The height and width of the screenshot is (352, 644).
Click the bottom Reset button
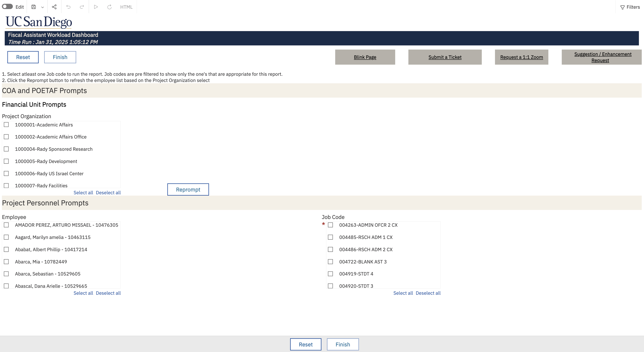306,344
